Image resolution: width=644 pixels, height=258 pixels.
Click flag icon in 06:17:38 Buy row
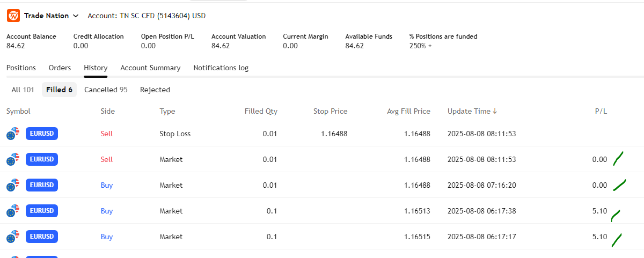[13, 211]
